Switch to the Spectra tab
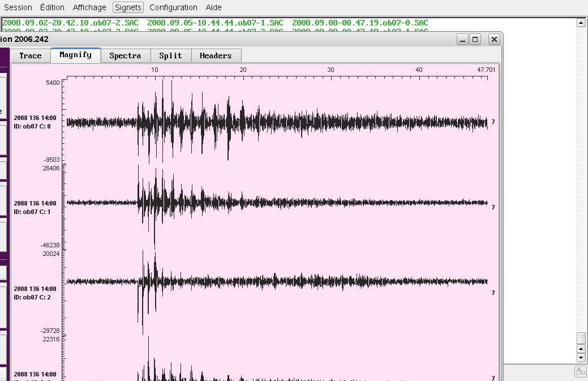Image resolution: width=588 pixels, height=381 pixels. 125,55
